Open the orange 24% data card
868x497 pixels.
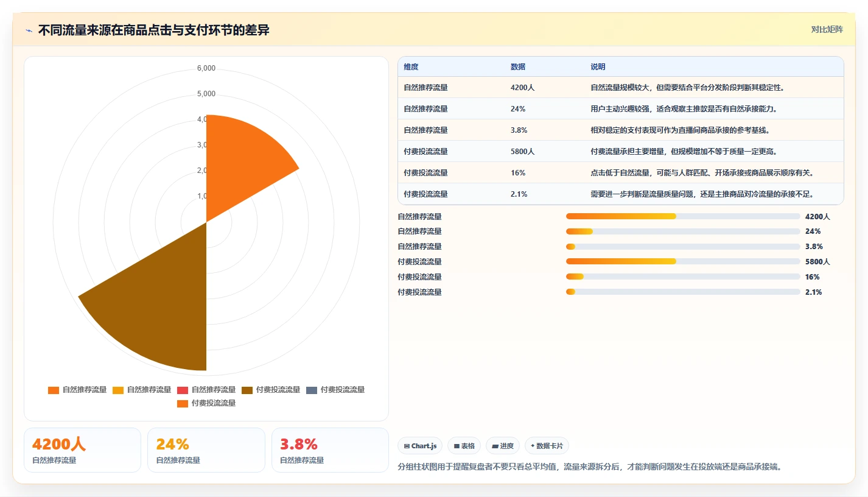[x=206, y=450]
